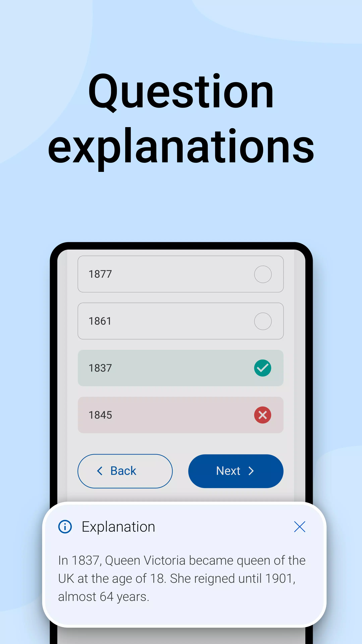The height and width of the screenshot is (644, 362).
Task: Click the red X incorrect answer icon
Action: click(x=263, y=415)
